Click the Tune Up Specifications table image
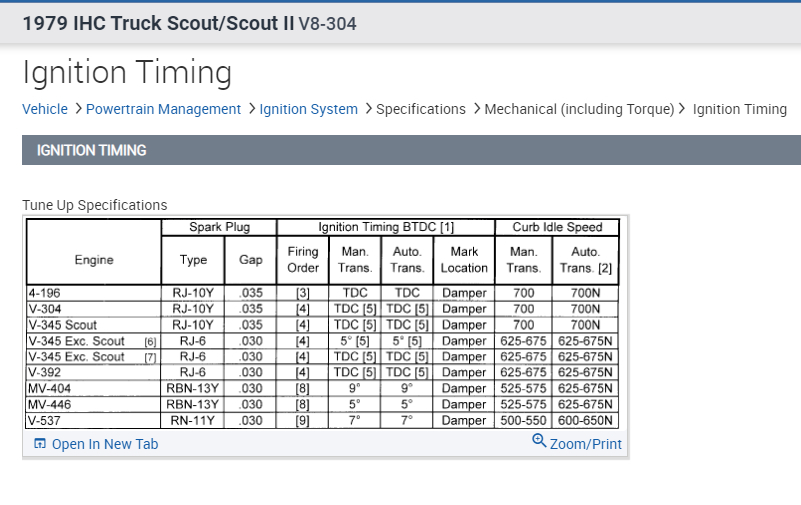This screenshot has height=505, width=801. 324,324
